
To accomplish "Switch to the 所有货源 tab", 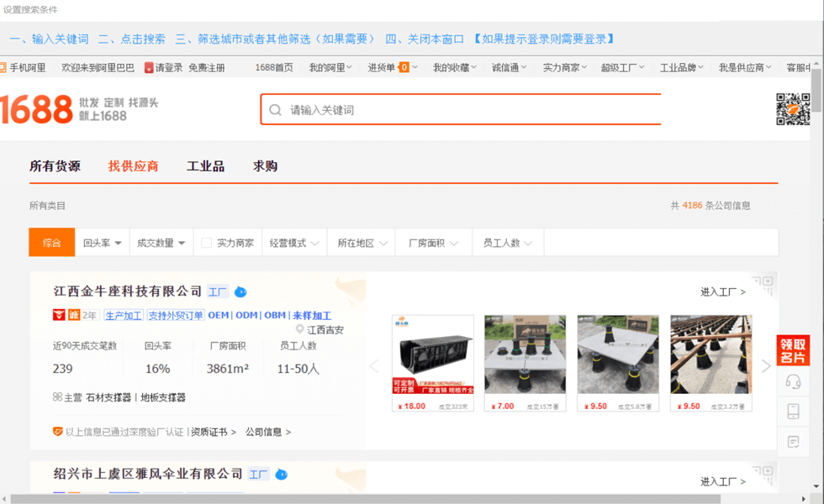I will point(55,166).
